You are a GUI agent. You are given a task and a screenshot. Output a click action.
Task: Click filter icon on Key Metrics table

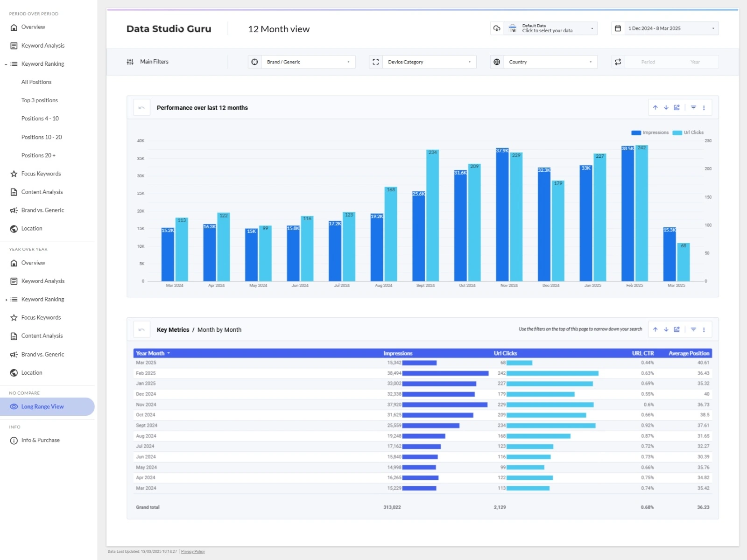click(693, 329)
